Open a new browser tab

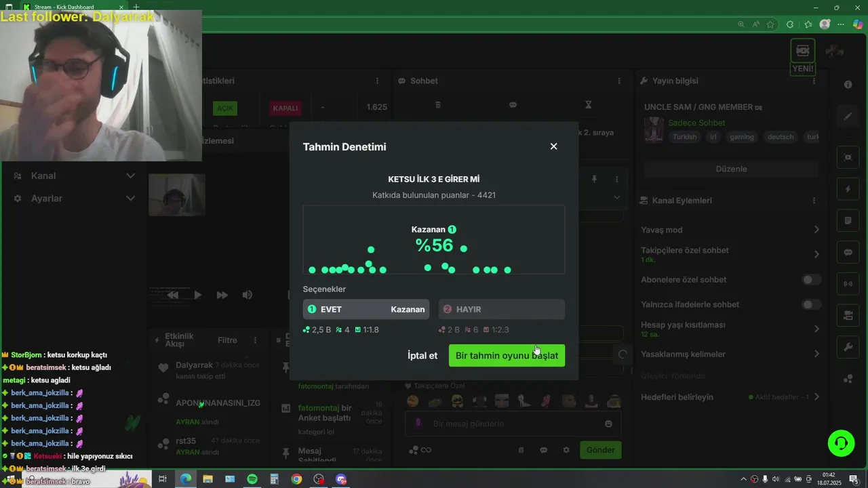click(x=136, y=7)
